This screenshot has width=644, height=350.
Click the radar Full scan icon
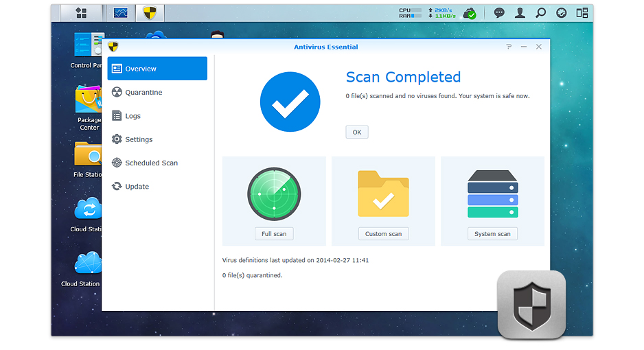point(274,194)
